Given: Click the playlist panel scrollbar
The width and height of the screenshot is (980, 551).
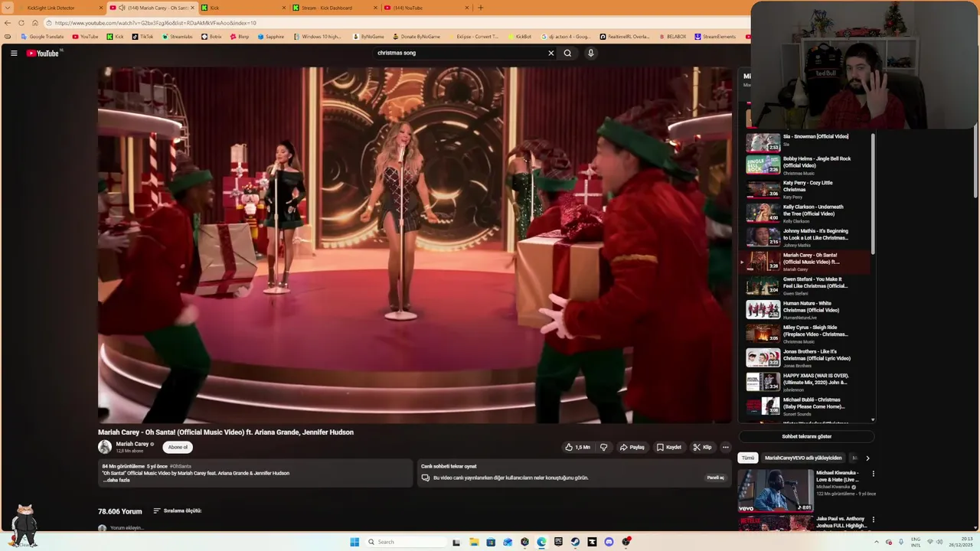Looking at the screenshot, I should point(873,195).
